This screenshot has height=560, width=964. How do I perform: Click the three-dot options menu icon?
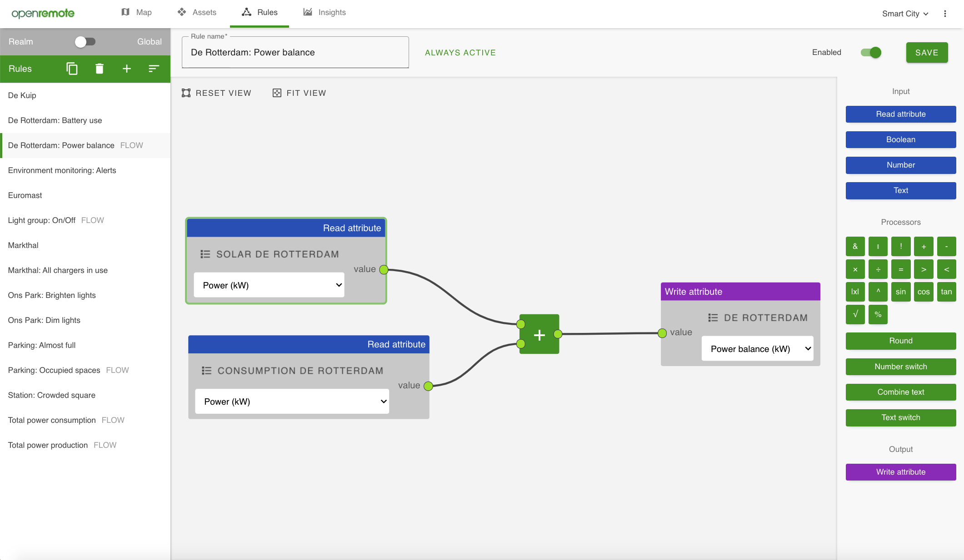945,14
